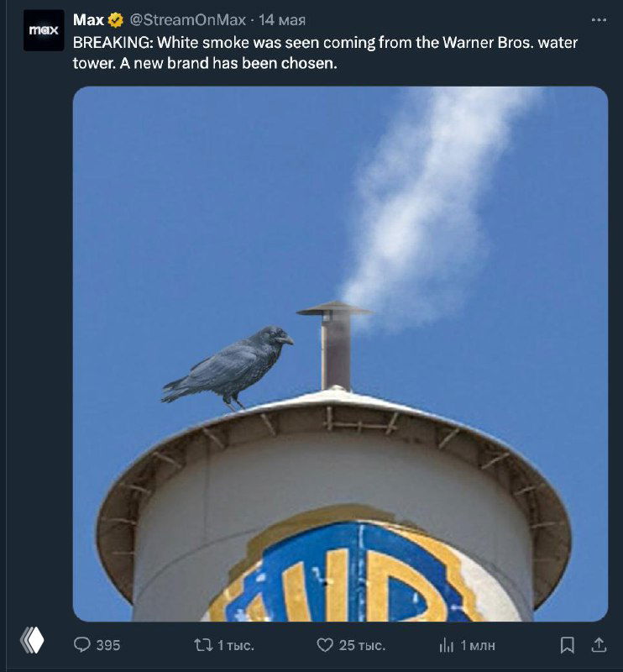The height and width of the screenshot is (672, 623).
Task: Bookmark the tweet
Action: (x=567, y=644)
